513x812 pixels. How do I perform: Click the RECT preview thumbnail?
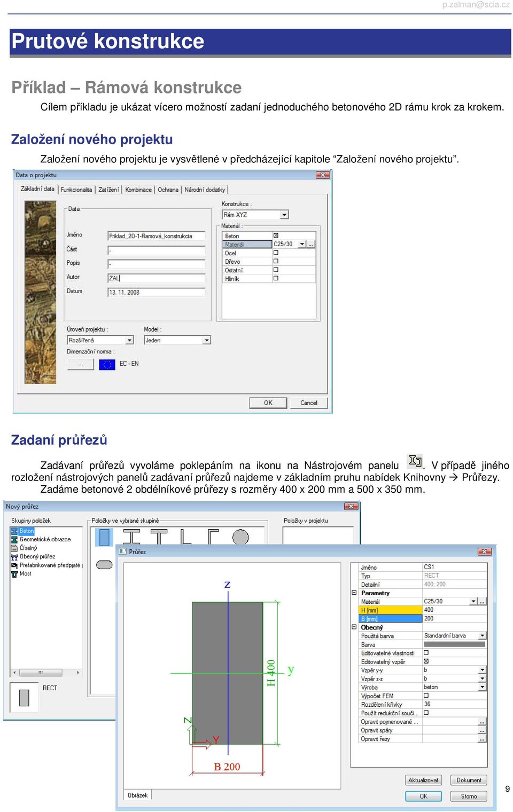(x=24, y=697)
